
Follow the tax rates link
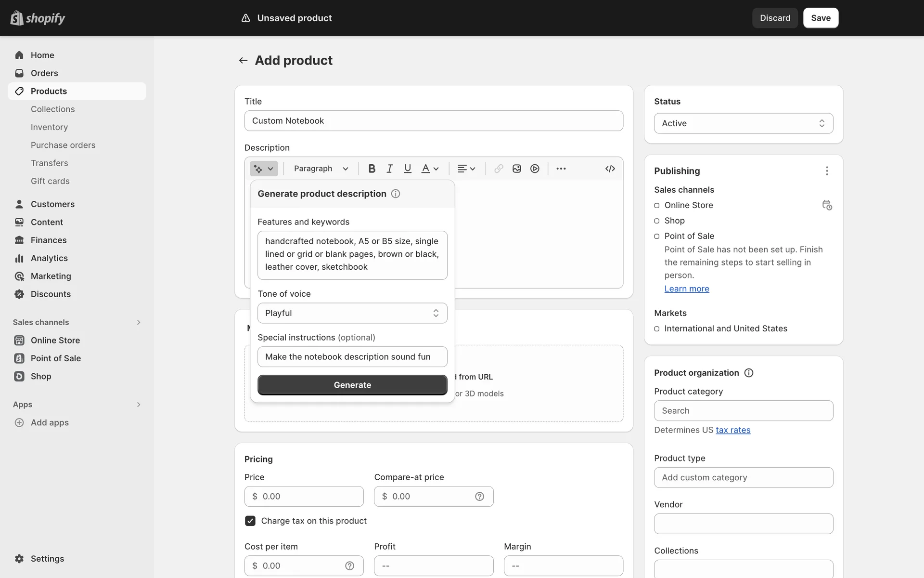[x=732, y=430]
